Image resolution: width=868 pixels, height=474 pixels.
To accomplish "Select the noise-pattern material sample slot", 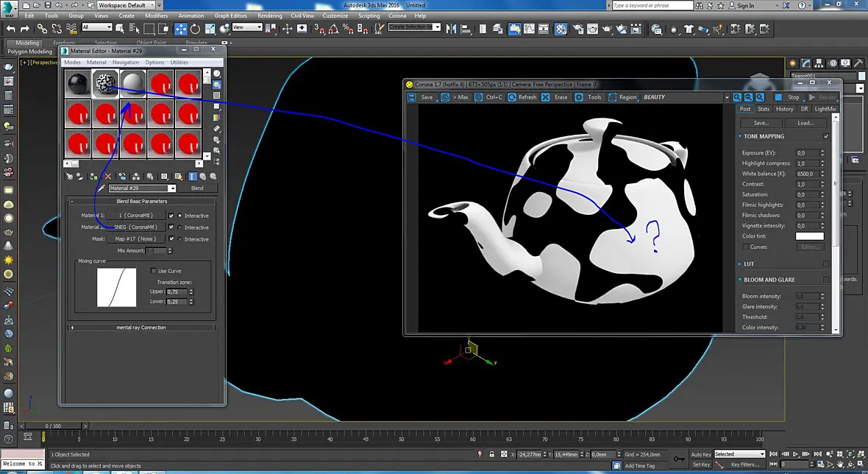I will point(105,84).
